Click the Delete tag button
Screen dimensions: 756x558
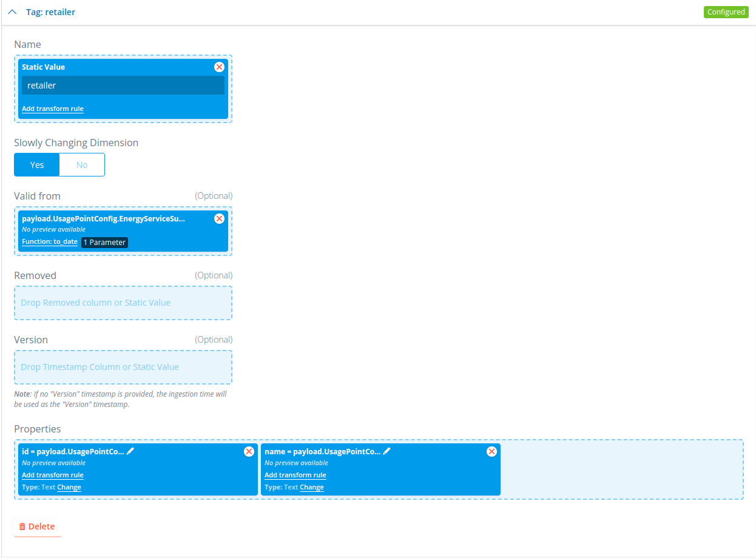(38, 526)
